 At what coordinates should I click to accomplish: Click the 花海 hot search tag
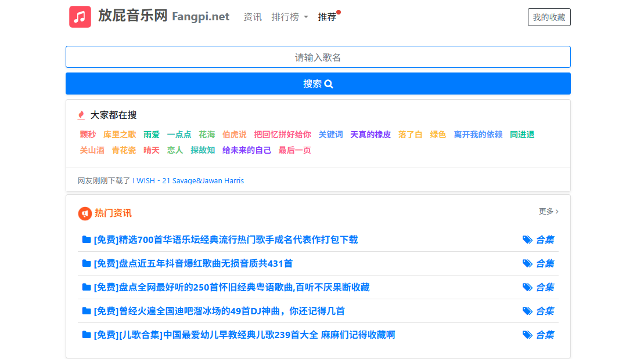coord(207,134)
